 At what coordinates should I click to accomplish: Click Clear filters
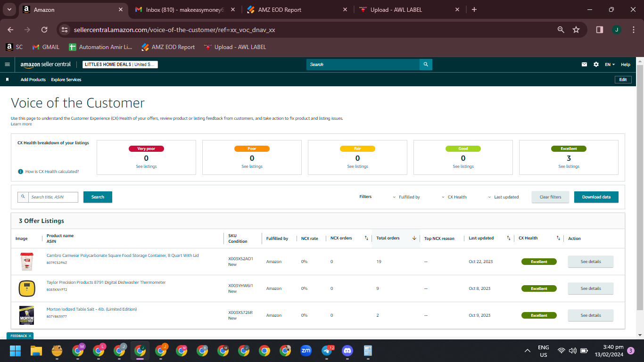pos(551,197)
